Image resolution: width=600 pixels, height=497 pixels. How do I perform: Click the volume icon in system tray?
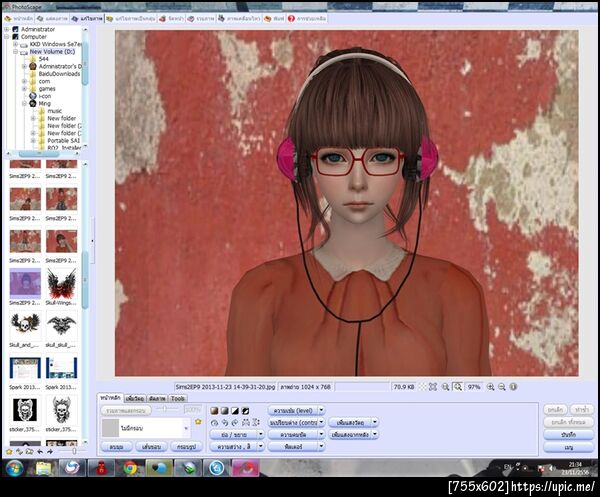point(551,468)
